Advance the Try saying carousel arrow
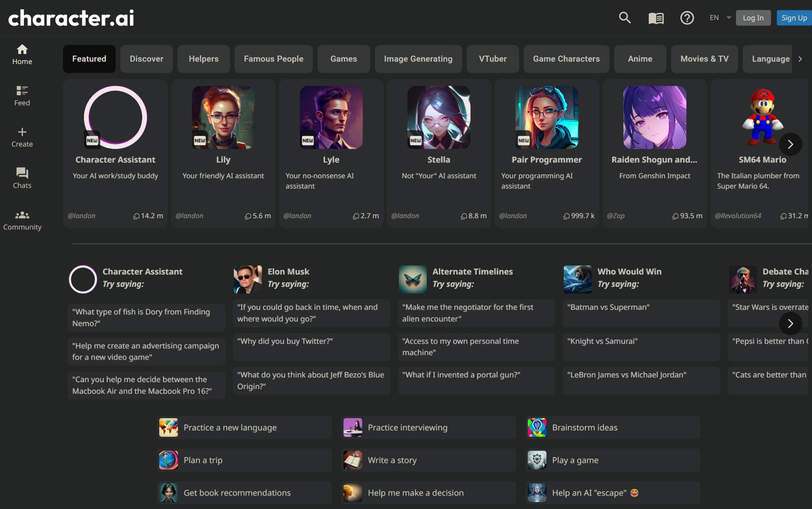The height and width of the screenshot is (509, 812). 790,323
